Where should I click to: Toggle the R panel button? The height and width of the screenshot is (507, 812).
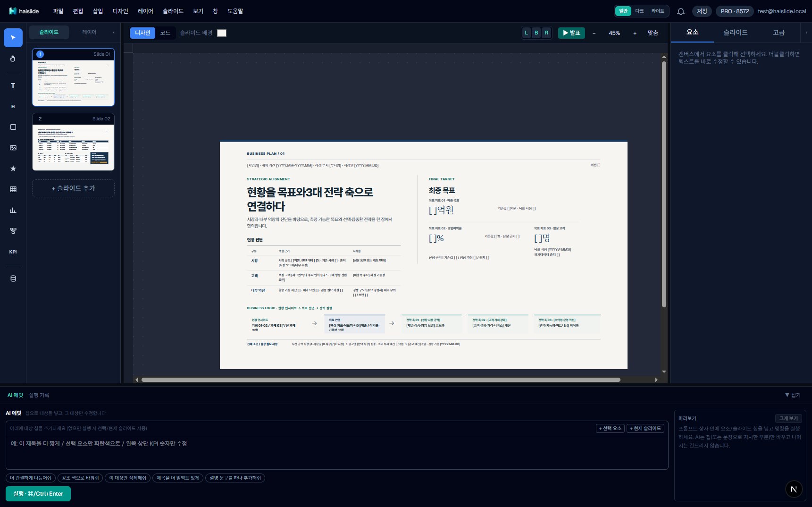(x=546, y=33)
